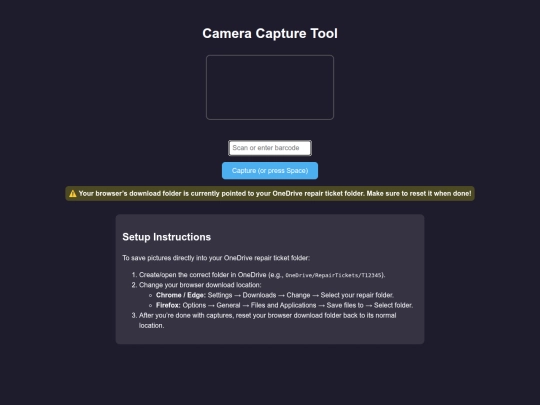The image size is (540, 405).
Task: Click the Firefox instruction line
Action: [x=284, y=305]
